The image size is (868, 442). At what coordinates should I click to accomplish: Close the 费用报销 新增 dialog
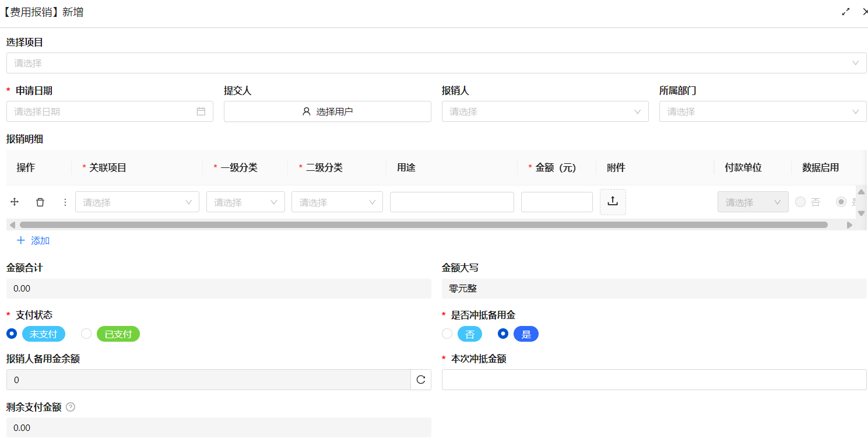(x=865, y=12)
